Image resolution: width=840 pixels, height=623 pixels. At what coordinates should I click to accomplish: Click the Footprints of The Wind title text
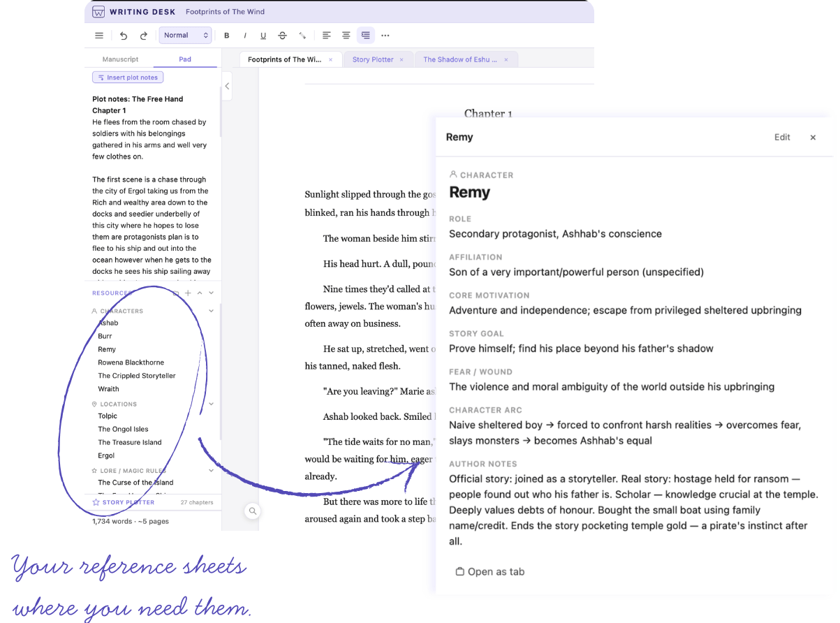[x=225, y=12]
